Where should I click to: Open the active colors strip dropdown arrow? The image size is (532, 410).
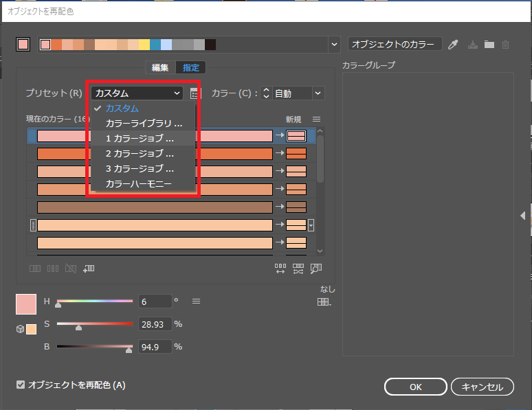tap(334, 45)
